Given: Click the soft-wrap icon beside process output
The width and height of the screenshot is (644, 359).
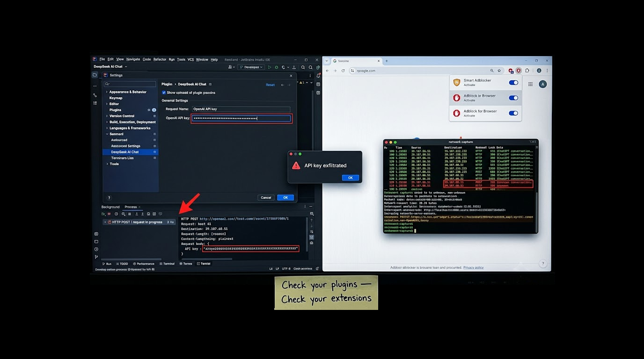Looking at the screenshot, I should [312, 232].
